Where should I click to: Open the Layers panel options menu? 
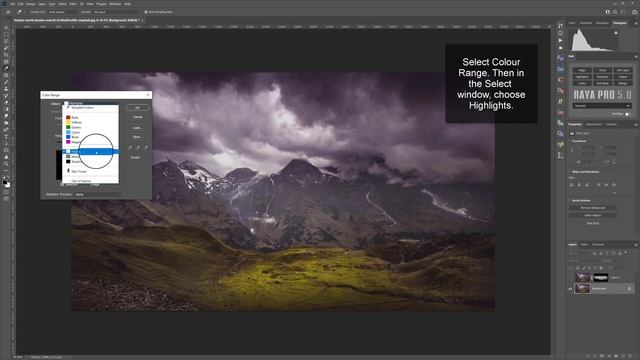pyautogui.click(x=636, y=244)
